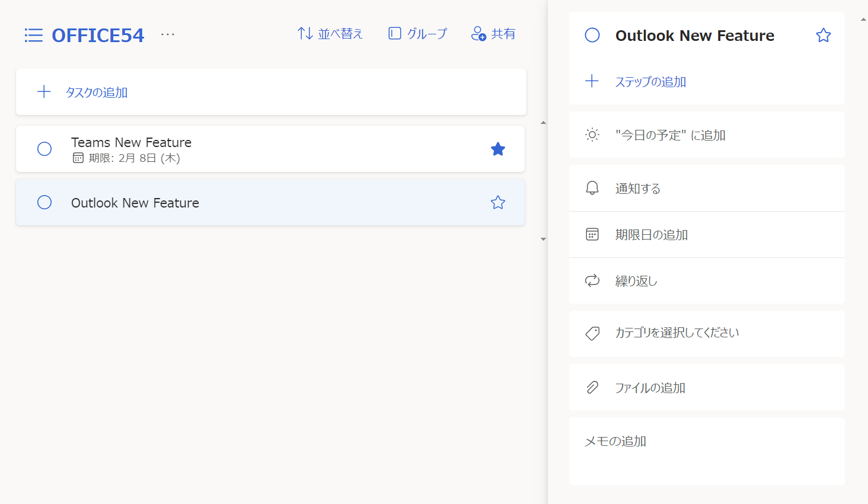Open the list menu icon beside OFFICE54
This screenshot has height=504, width=868.
(33, 35)
